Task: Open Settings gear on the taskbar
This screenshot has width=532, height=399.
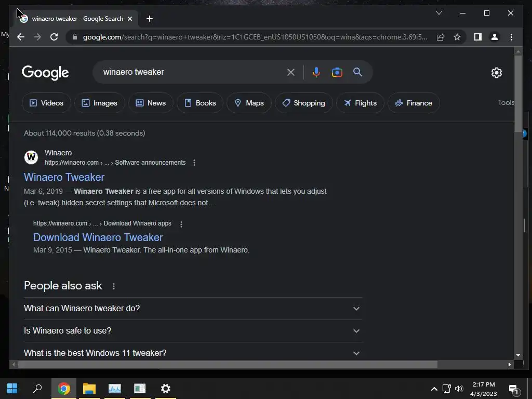Action: coord(165,389)
